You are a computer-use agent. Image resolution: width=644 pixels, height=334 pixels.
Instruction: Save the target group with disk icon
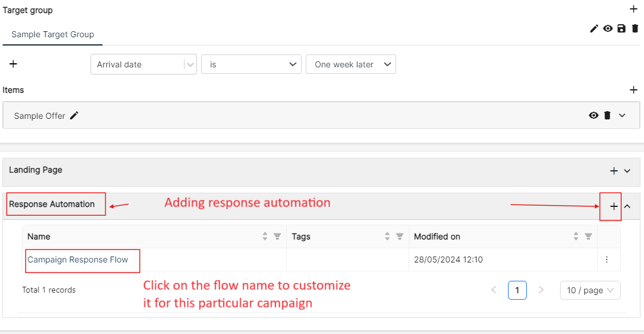click(x=622, y=28)
